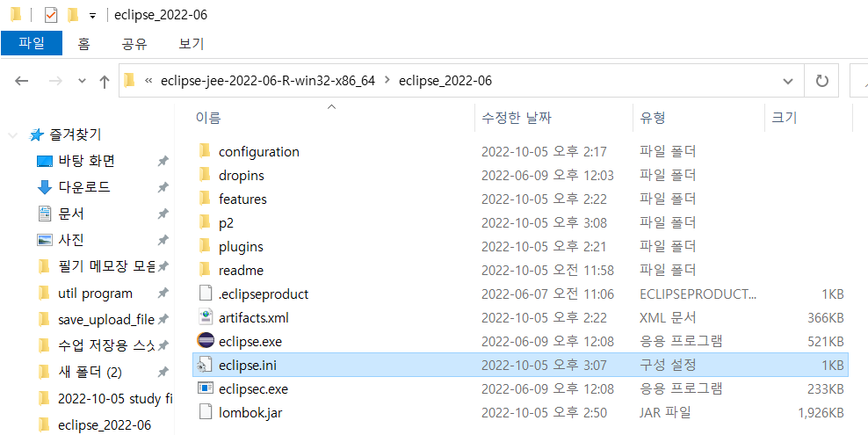
Task: Refresh the folder view
Action: pos(822,81)
